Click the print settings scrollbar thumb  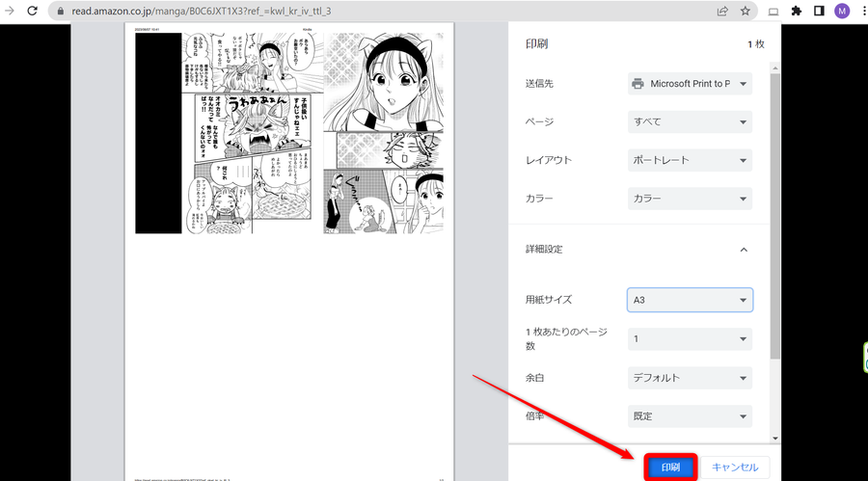(775, 216)
